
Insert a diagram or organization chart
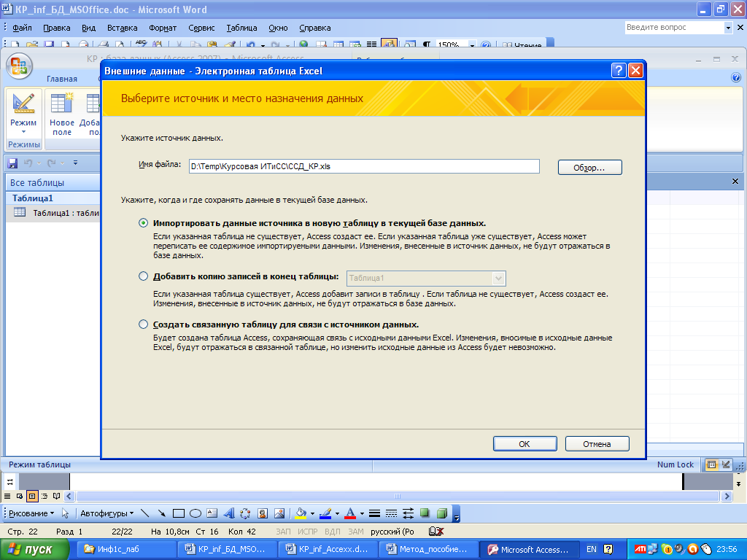click(x=245, y=513)
